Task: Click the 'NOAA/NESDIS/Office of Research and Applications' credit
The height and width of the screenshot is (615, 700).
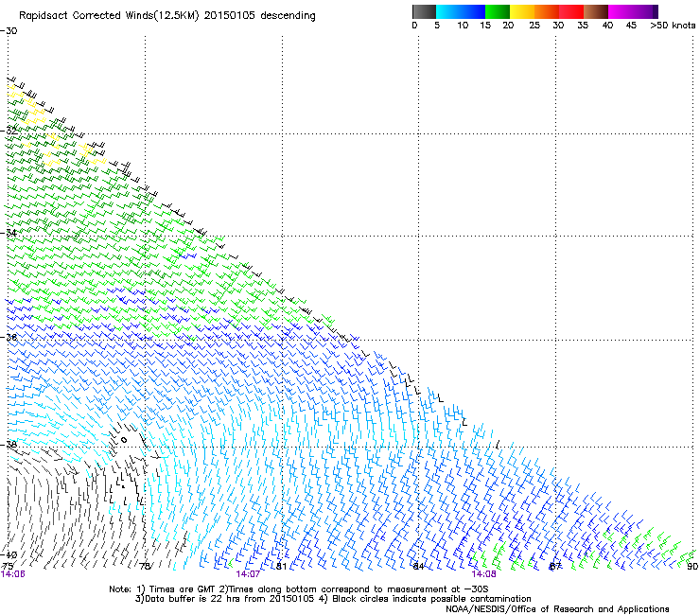Action: point(557,609)
